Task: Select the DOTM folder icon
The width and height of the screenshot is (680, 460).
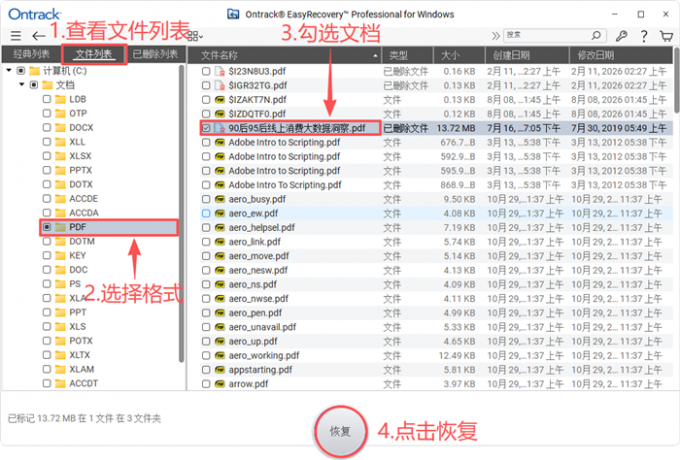Action: pyautogui.click(x=60, y=241)
